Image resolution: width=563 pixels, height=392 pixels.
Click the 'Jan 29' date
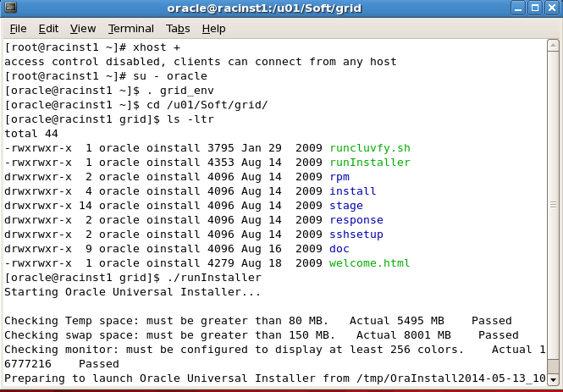coord(261,148)
